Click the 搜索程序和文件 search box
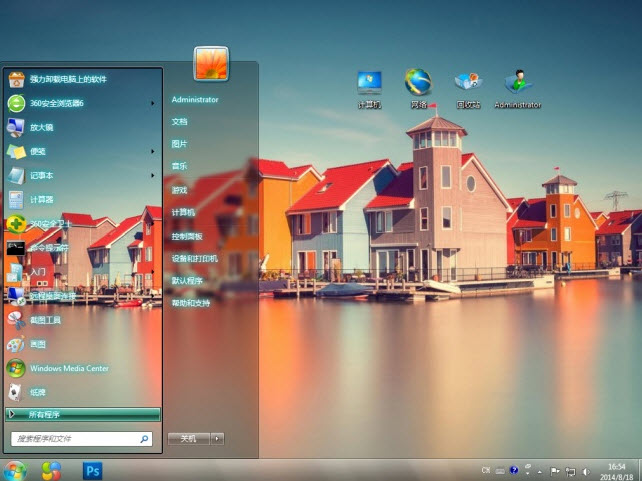The height and width of the screenshot is (481, 642). coord(75,438)
